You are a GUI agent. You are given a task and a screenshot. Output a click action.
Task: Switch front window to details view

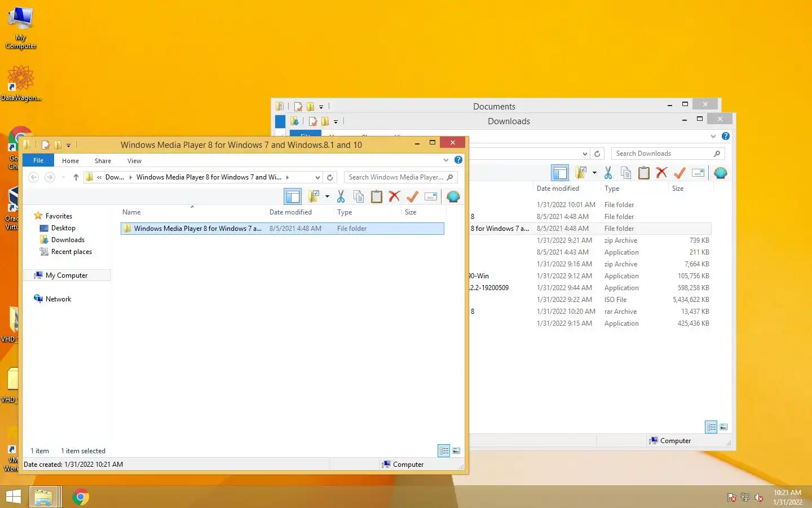pos(444,450)
